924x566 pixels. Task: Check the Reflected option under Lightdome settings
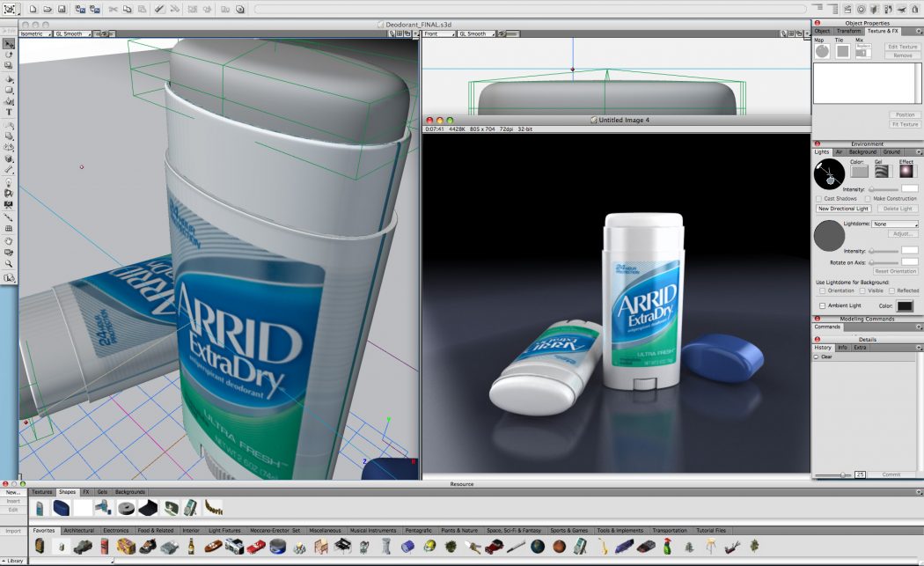[891, 290]
